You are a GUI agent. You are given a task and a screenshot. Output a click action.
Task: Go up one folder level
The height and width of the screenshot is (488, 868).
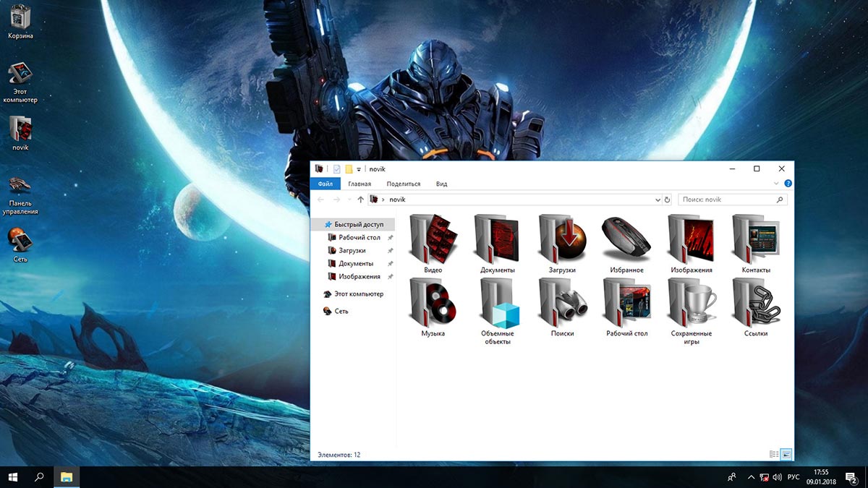point(360,200)
